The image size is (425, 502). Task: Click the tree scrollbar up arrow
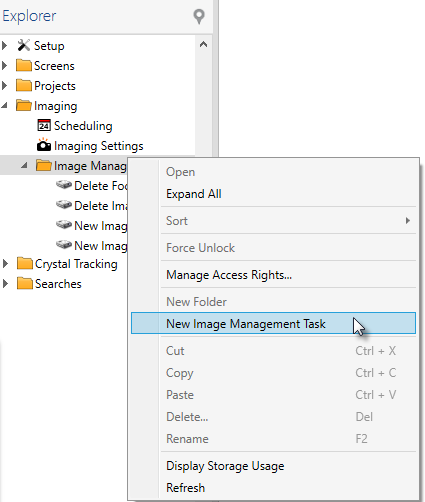203,44
